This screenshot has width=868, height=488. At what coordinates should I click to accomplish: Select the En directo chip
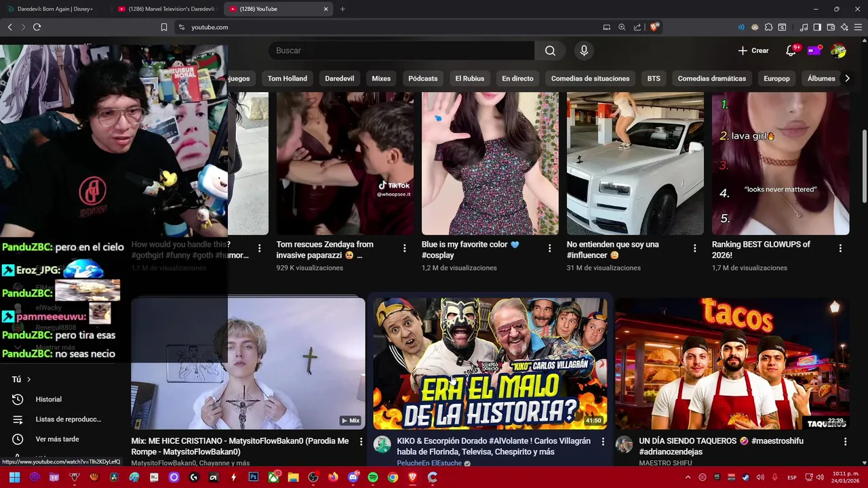pyautogui.click(x=517, y=79)
